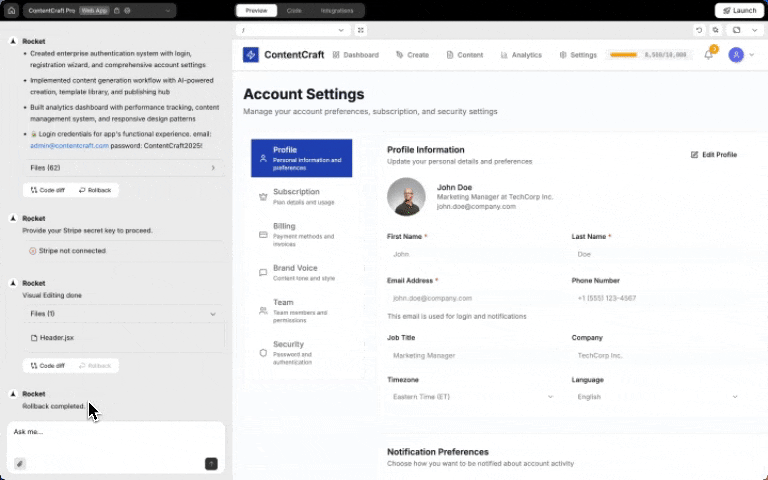
Task: Open the Timezone dropdown
Action: [473, 397]
